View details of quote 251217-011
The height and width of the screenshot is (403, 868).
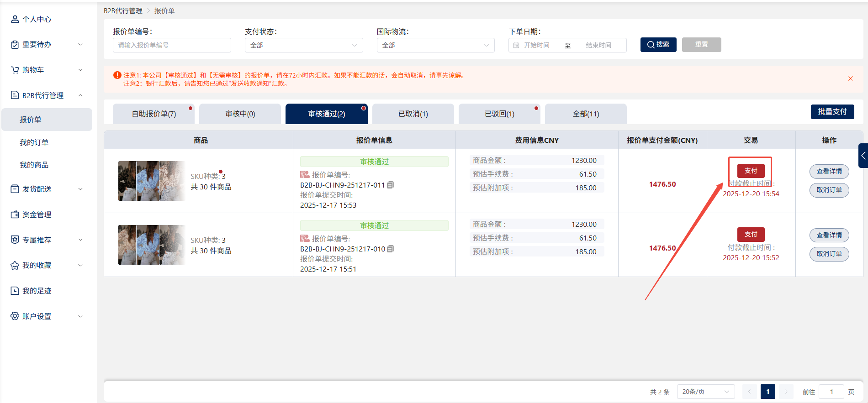point(829,172)
